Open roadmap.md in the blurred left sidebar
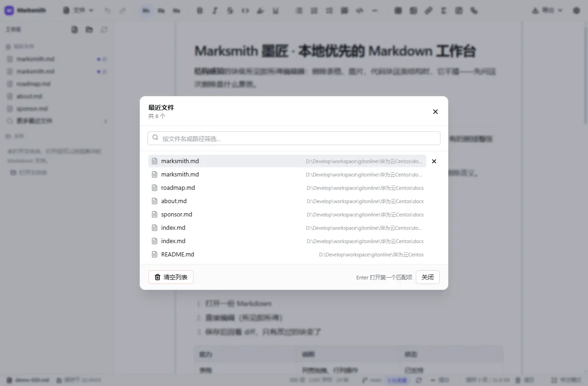Screen dimensions: 588x386 57,84
